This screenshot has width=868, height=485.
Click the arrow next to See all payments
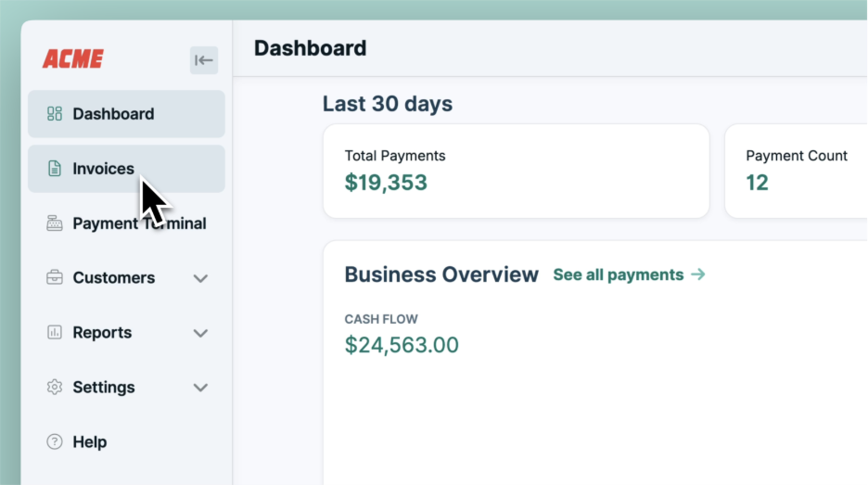[x=698, y=274]
